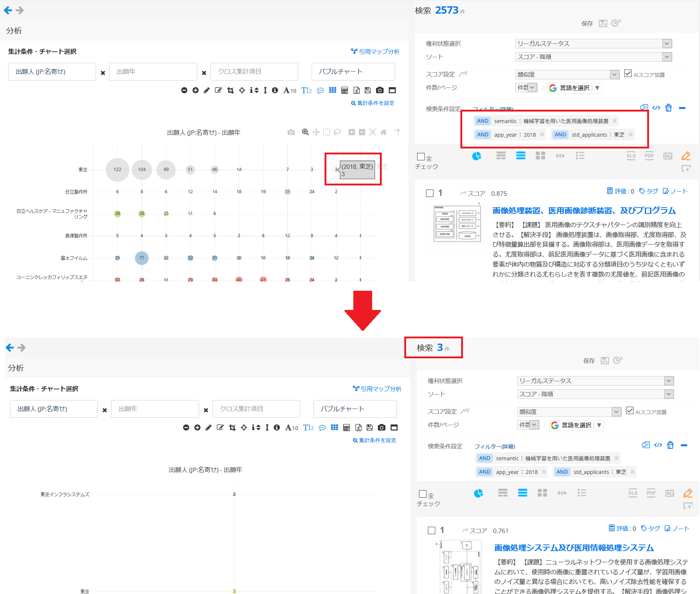
Task: Click black camera icon in upper screenshot toolbar
Action: [380, 91]
